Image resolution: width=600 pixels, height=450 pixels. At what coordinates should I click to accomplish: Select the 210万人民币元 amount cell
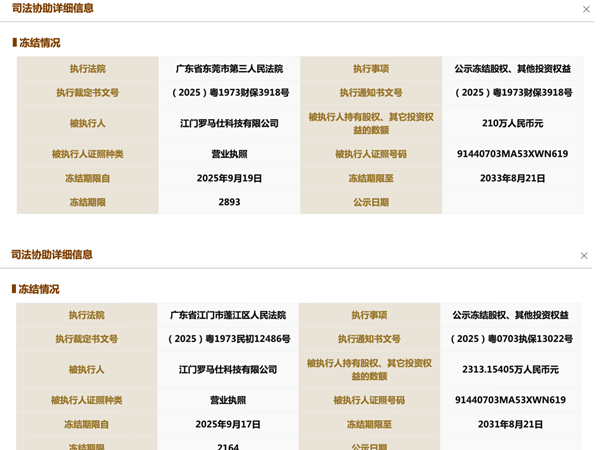512,123
